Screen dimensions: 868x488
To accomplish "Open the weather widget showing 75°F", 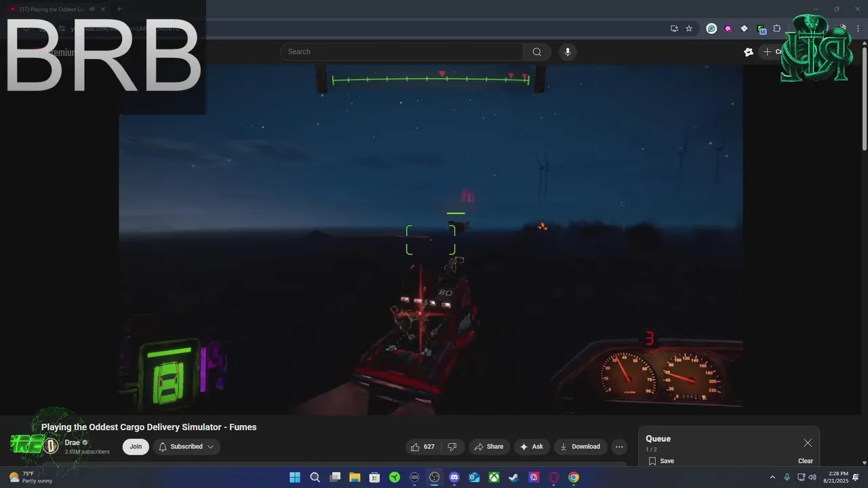I will [31, 477].
